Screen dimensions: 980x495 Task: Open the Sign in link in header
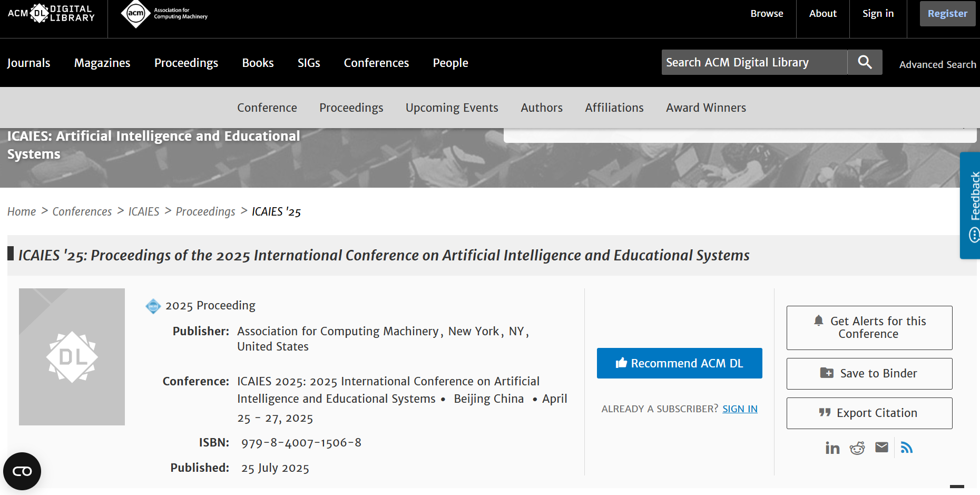click(x=878, y=14)
